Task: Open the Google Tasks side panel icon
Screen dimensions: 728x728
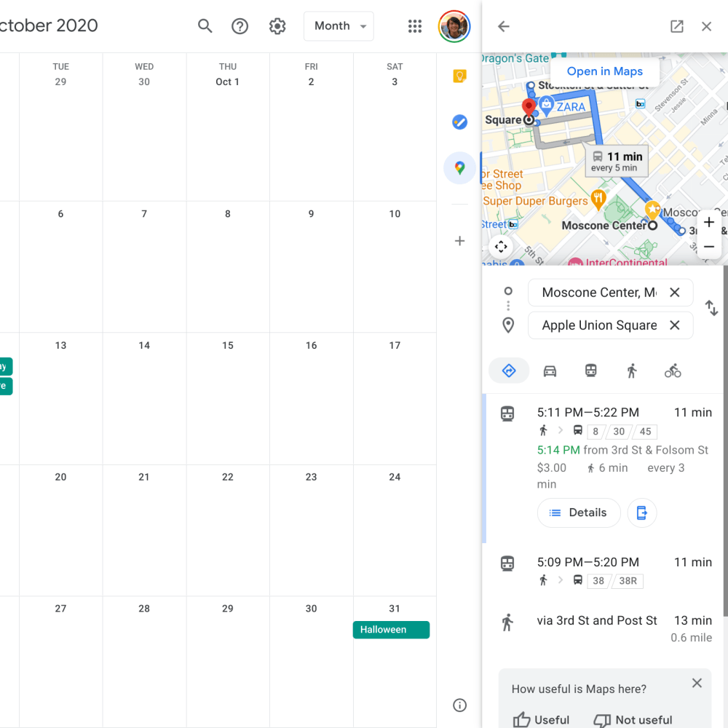Action: 459,122
